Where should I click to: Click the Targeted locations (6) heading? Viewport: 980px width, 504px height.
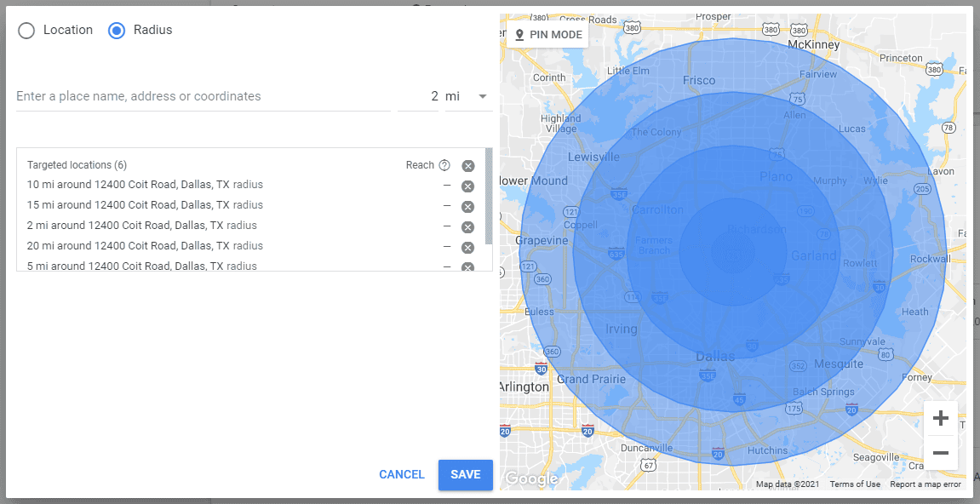click(77, 165)
